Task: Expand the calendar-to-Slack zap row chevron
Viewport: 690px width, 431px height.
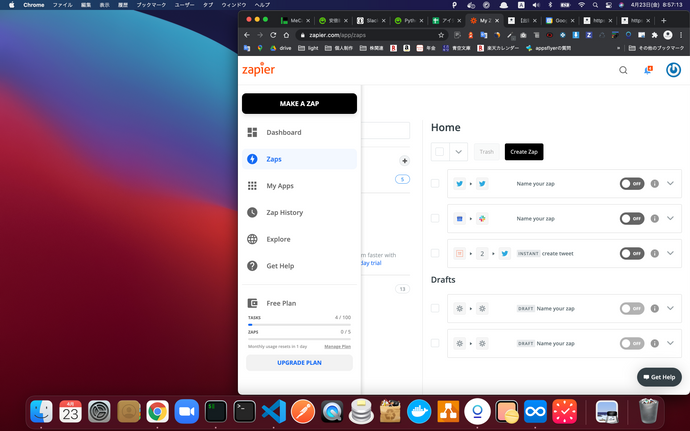Action: [x=670, y=218]
